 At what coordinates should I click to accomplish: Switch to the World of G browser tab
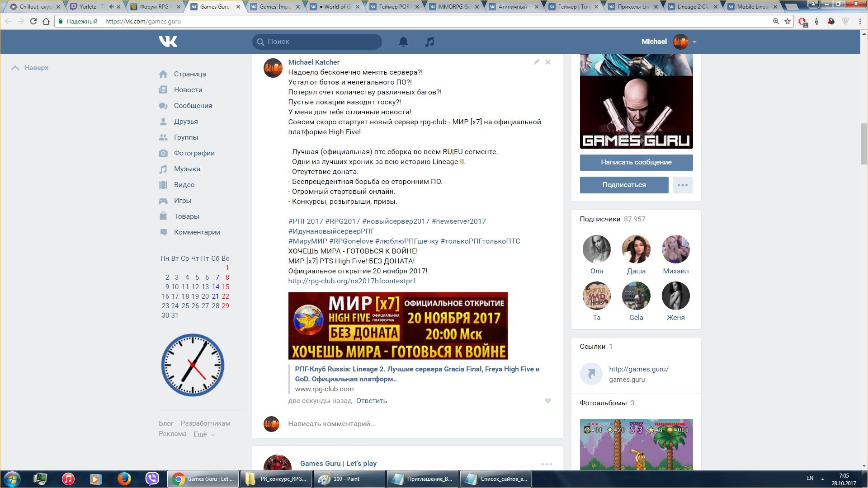pos(335,7)
